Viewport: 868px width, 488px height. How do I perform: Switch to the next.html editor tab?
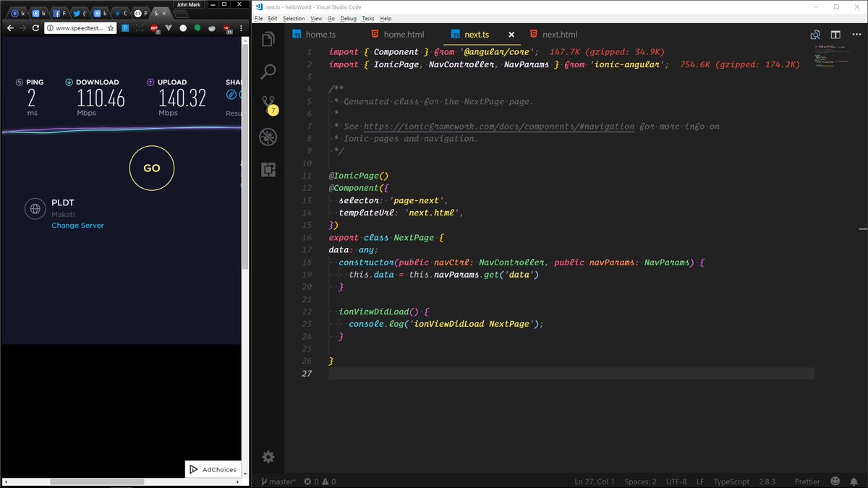553,35
